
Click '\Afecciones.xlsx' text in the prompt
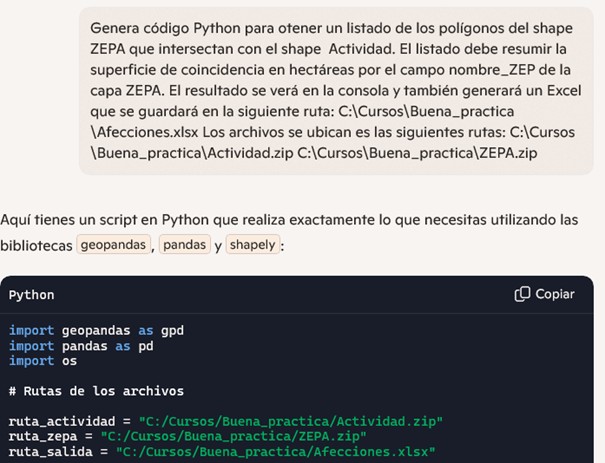pos(144,132)
